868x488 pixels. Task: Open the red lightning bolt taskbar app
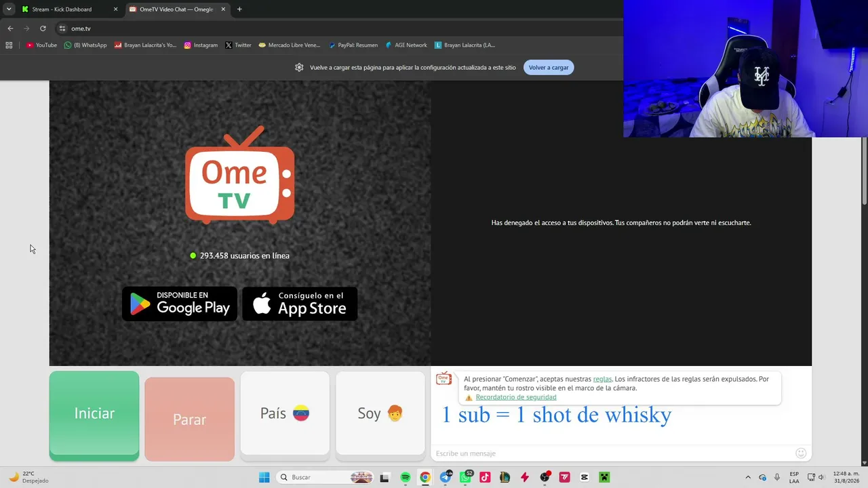click(x=524, y=477)
